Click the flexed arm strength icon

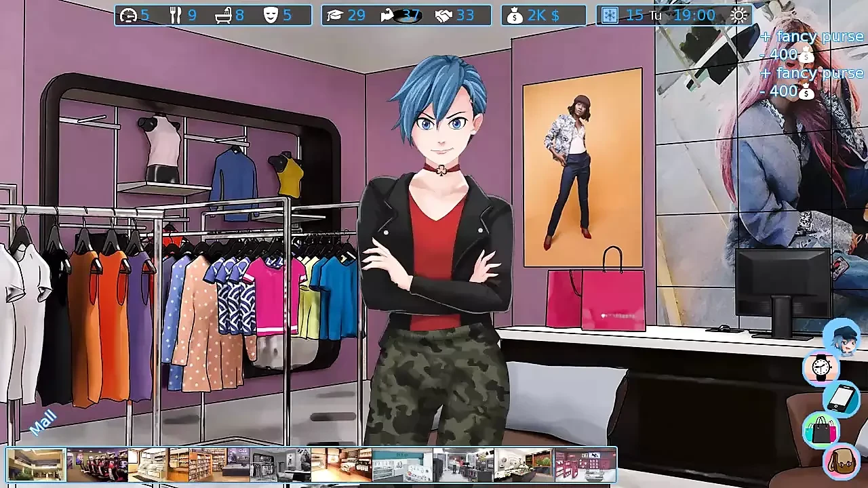(389, 15)
